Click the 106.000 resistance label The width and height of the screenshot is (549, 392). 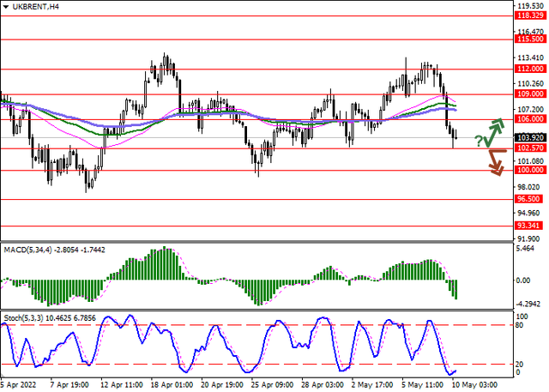(x=530, y=119)
